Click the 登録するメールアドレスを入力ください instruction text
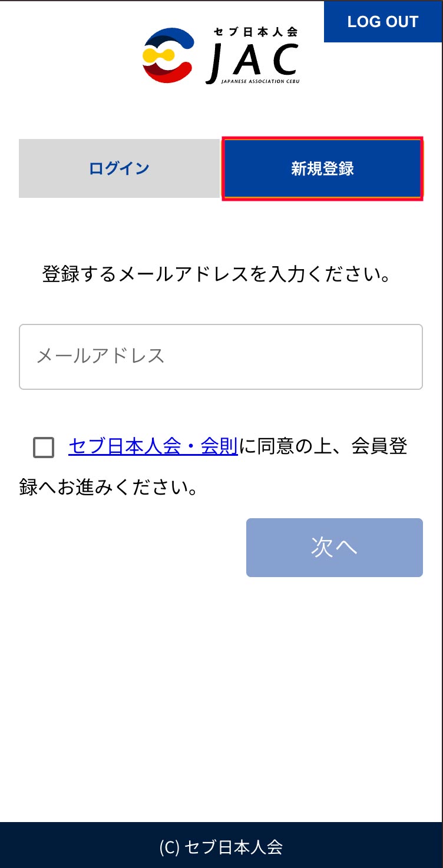Screen dimensions: 443x868 [x=217, y=274]
